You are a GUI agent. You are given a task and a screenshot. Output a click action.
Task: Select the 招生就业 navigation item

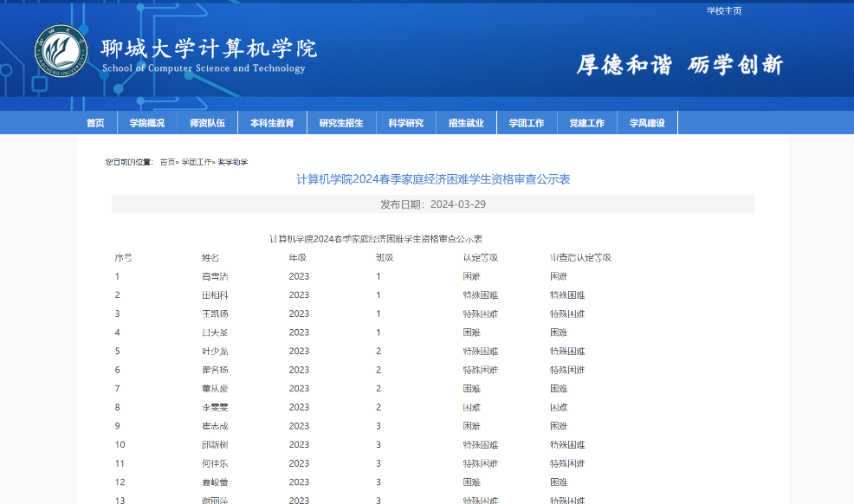(x=466, y=123)
